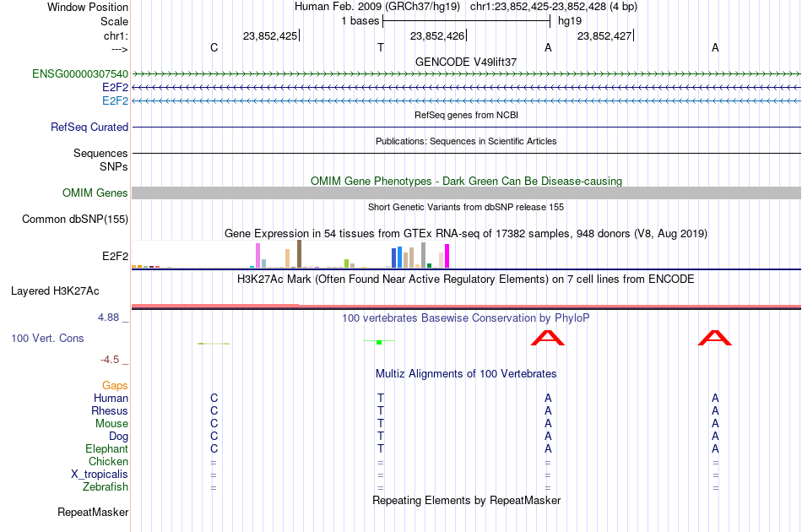Click base 'C' in the Dog row
The height and width of the screenshot is (532, 802).
click(214, 437)
